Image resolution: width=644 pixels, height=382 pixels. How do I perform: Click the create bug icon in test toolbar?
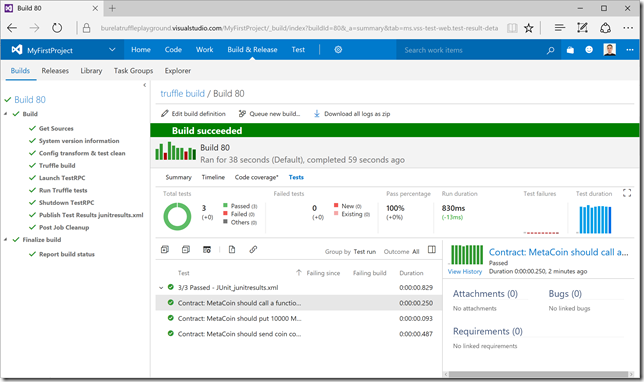click(x=207, y=249)
